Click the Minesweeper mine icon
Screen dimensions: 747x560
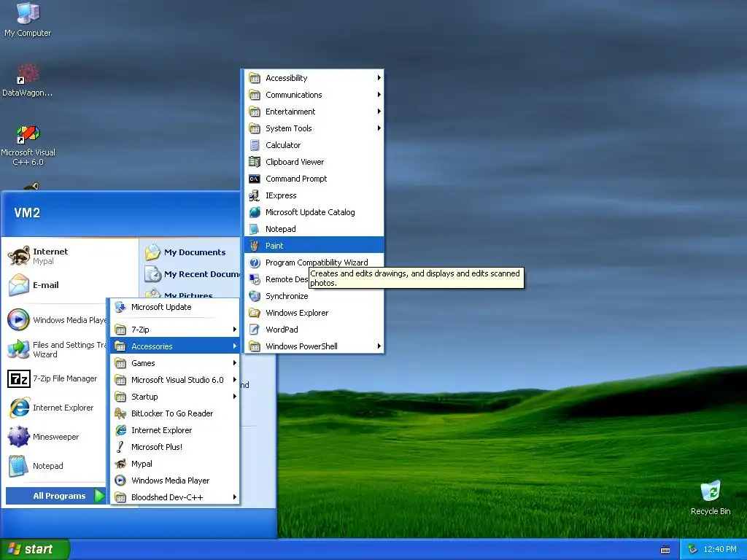[x=18, y=437]
